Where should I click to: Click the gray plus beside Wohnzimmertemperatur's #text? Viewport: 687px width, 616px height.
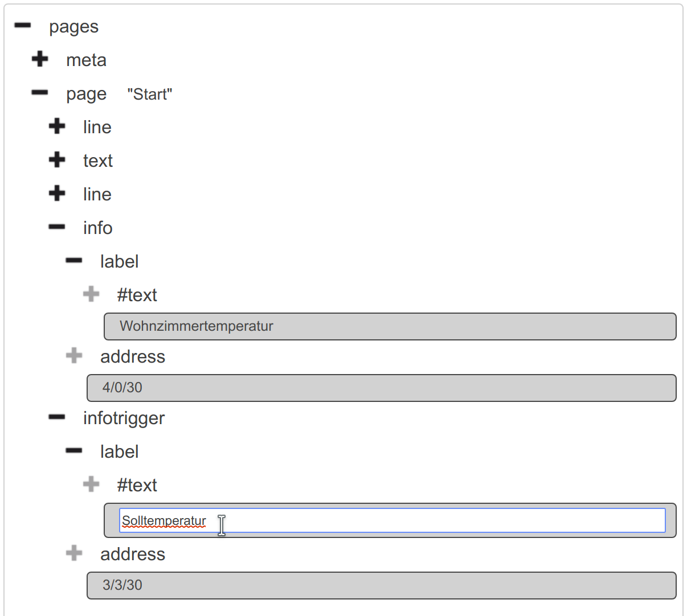(x=91, y=294)
